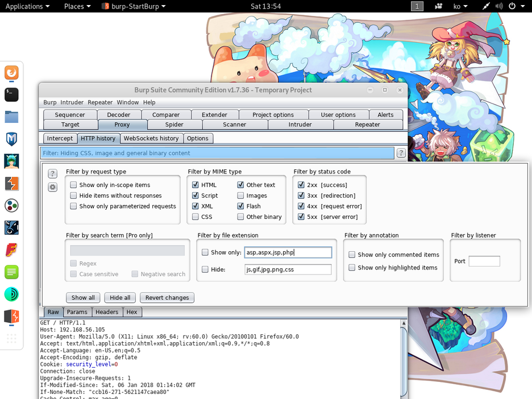Click the volume speaker tray icon
Image resolution: width=532 pixels, height=399 pixels.
click(499, 6)
